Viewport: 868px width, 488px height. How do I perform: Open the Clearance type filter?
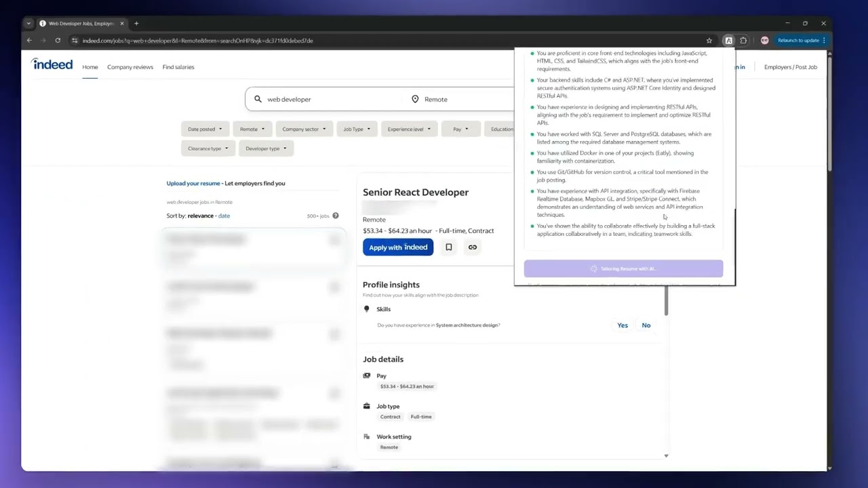208,148
